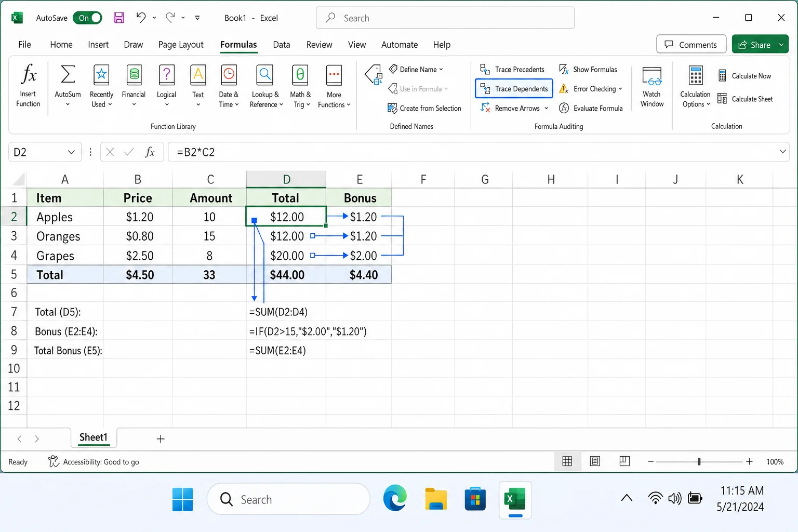This screenshot has width=798, height=532.
Task: Open Customize Quick Access Toolbar dropdown
Action: coord(197,18)
